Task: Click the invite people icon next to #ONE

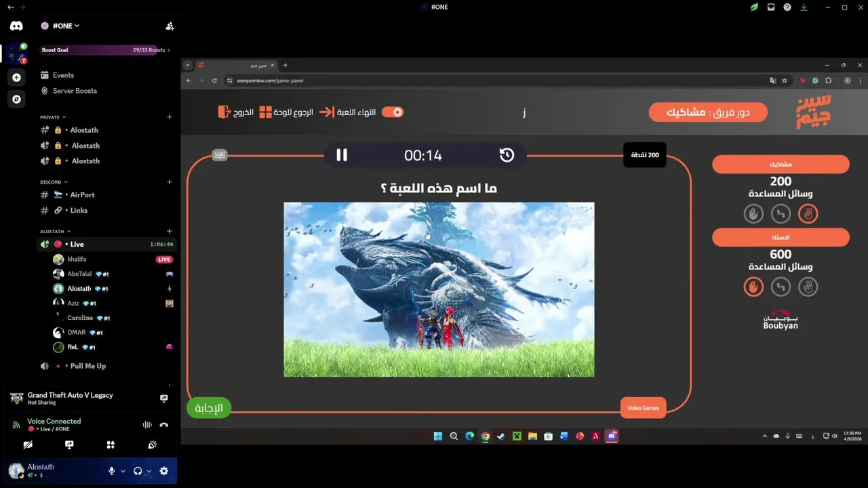Action: tap(170, 26)
